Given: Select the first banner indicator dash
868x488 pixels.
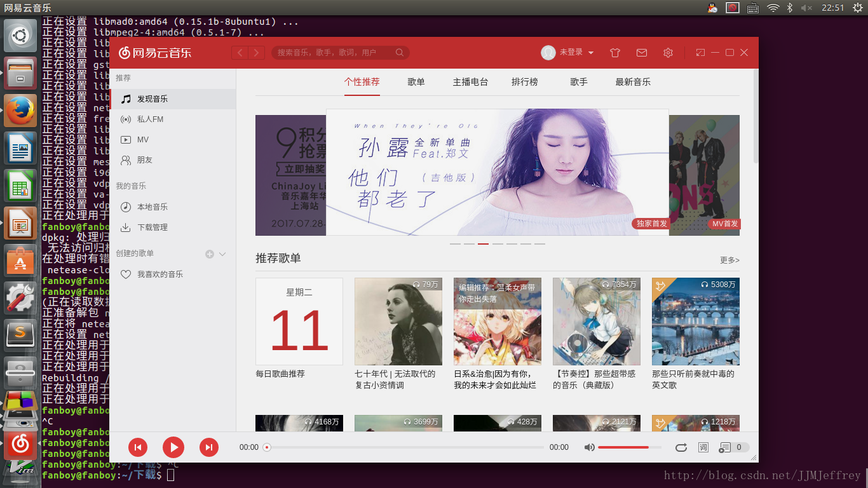Looking at the screenshot, I should point(455,244).
